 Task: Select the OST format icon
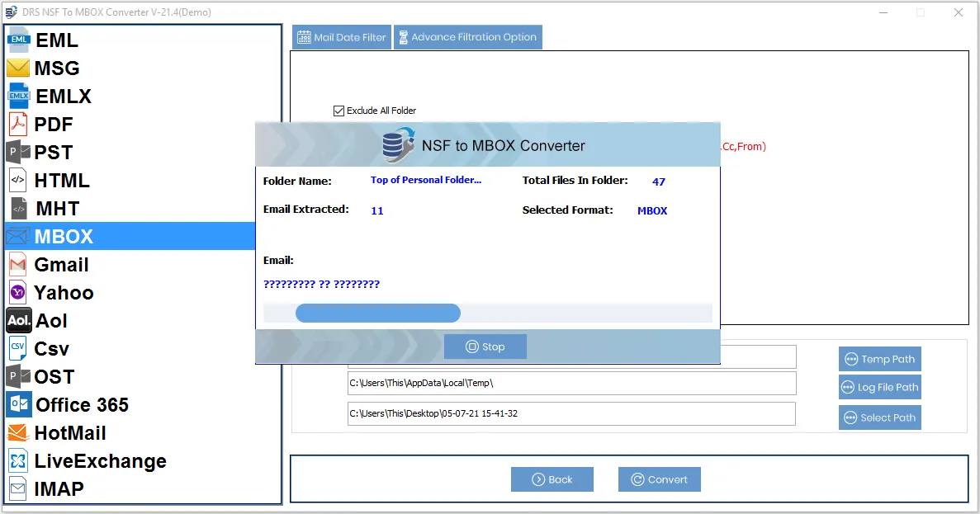pos(18,376)
